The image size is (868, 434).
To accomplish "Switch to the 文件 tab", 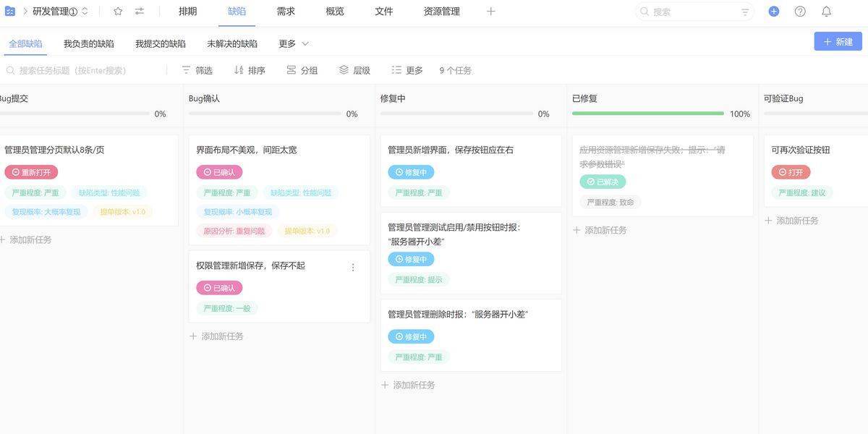I will (384, 12).
